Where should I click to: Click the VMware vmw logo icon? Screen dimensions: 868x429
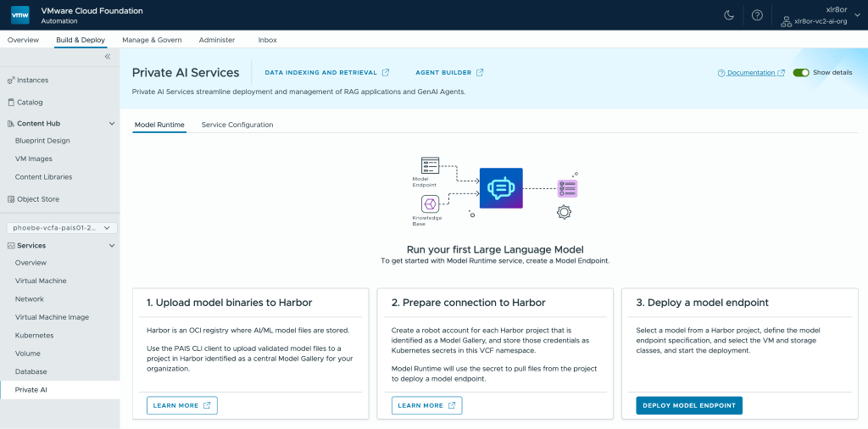click(x=20, y=15)
